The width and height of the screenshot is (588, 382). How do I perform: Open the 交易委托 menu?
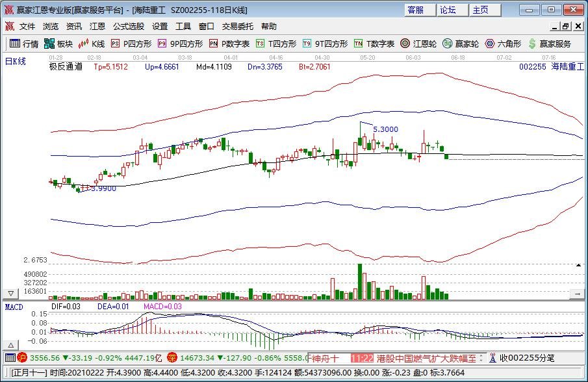pos(238,26)
